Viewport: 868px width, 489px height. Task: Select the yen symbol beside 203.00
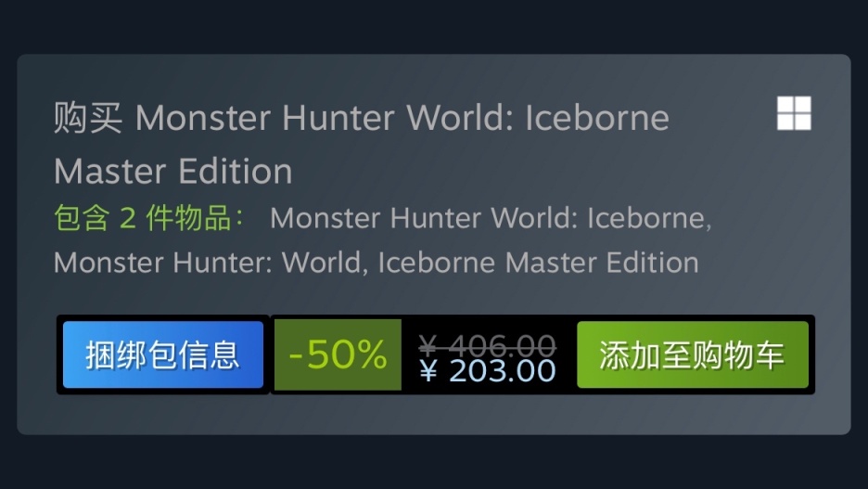[x=428, y=370]
